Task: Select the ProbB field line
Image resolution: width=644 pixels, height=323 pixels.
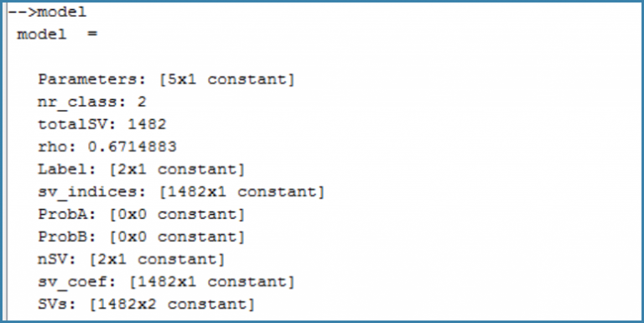Action: [x=141, y=237]
